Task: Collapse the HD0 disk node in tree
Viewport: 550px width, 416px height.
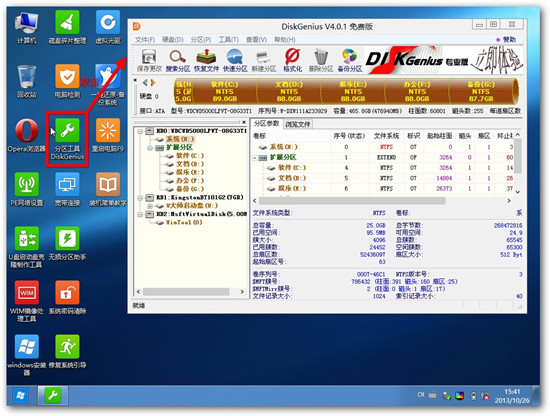Action: (140, 131)
